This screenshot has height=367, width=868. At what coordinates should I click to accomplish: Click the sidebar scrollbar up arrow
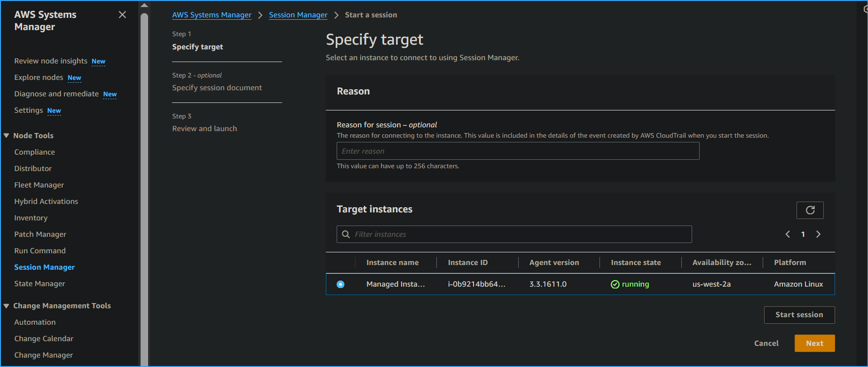[x=144, y=5]
